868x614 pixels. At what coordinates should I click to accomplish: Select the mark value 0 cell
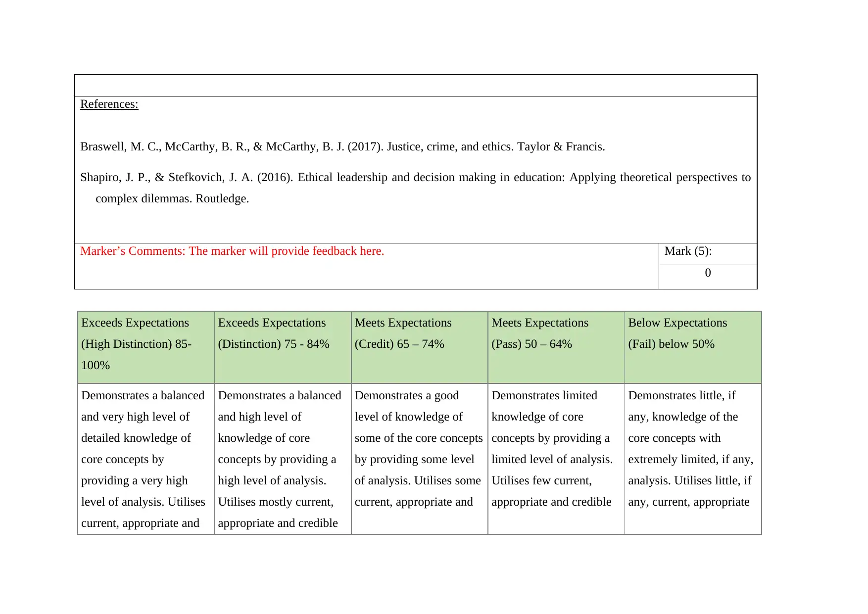coord(708,277)
